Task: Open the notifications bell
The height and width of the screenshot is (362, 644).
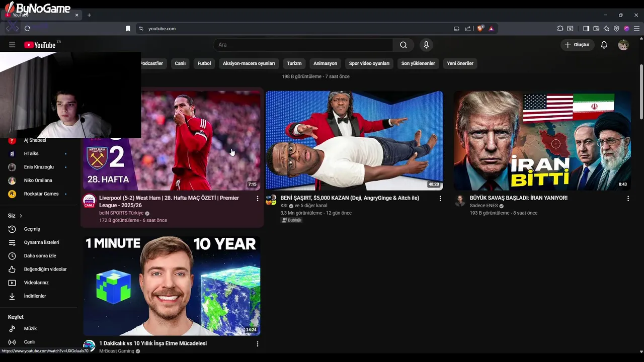Action: pyautogui.click(x=604, y=45)
